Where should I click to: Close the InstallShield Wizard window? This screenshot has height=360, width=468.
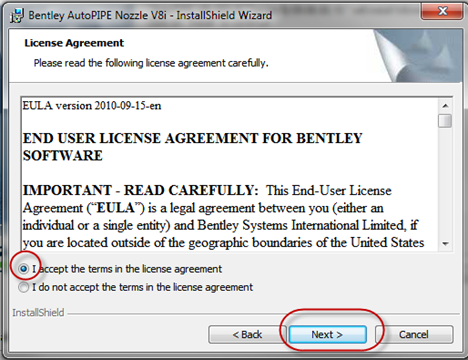click(442, 11)
